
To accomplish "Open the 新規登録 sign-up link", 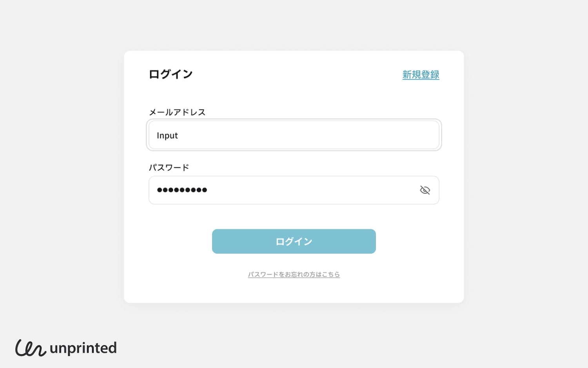I will (x=421, y=75).
